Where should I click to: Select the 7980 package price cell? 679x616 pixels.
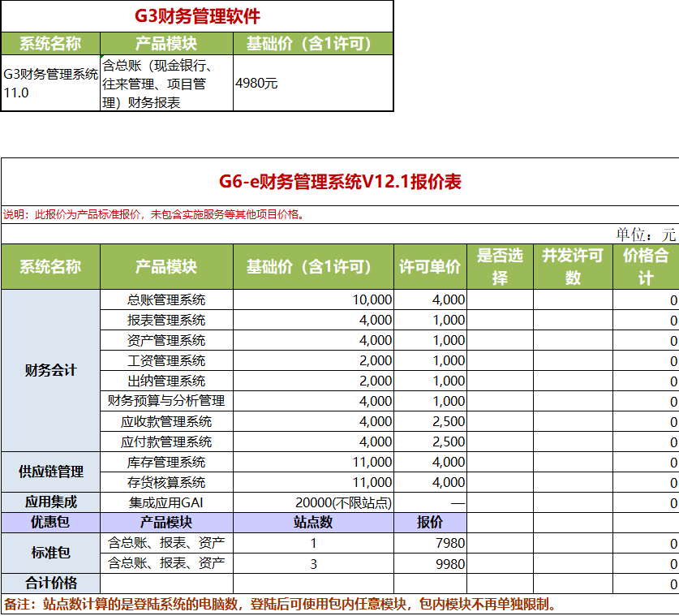point(430,543)
